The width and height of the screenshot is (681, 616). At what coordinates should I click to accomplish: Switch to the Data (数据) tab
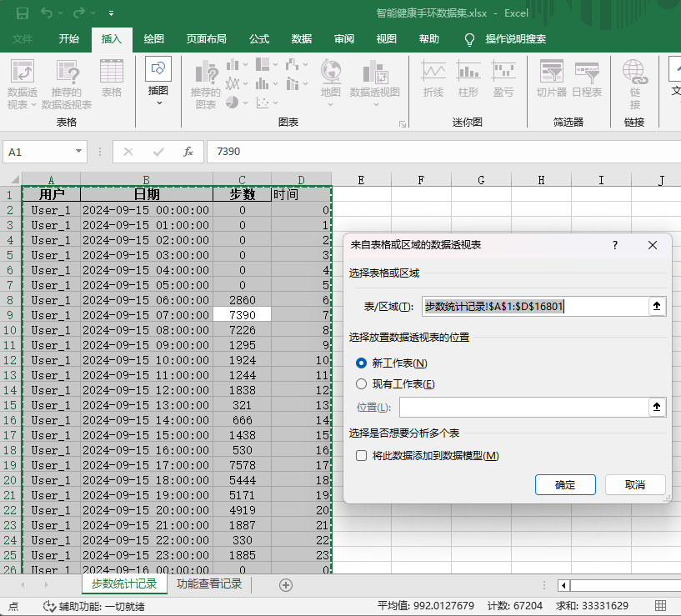coord(302,39)
